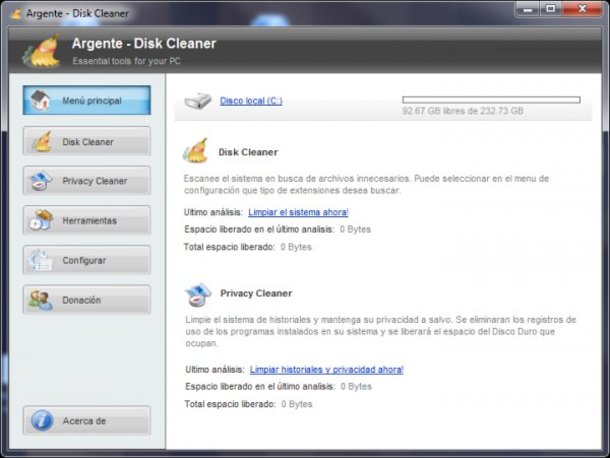Image resolution: width=610 pixels, height=458 pixels.
Task: Click the Configurar gear icon
Action: point(40,260)
